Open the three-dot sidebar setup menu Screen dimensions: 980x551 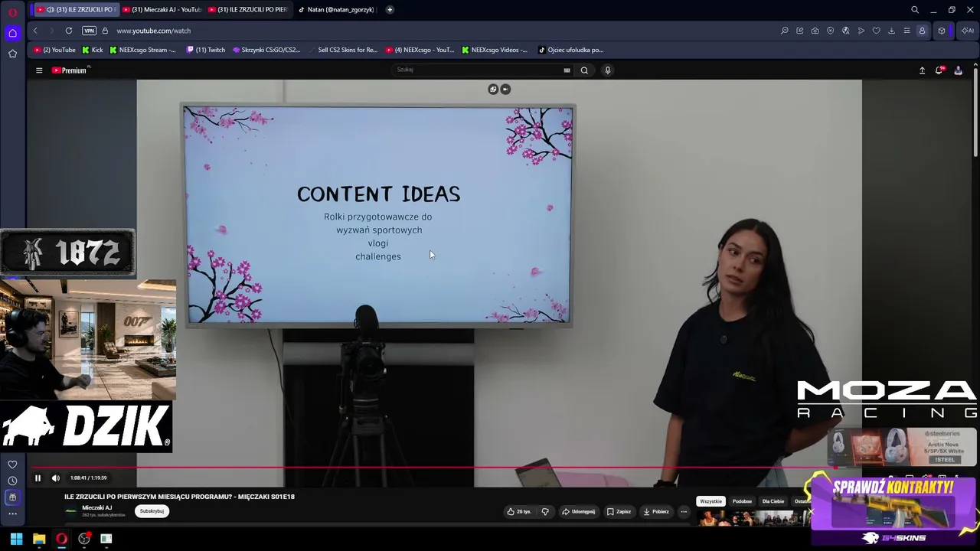12,514
